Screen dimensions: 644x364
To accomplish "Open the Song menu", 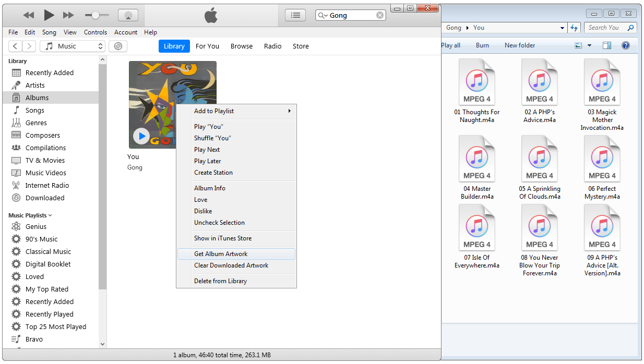I will coord(49,32).
